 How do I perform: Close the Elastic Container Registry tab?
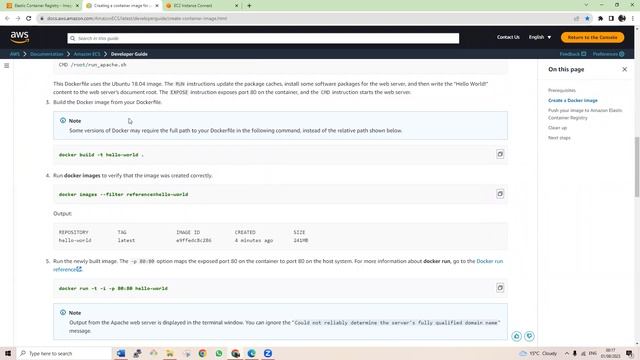(77, 6)
